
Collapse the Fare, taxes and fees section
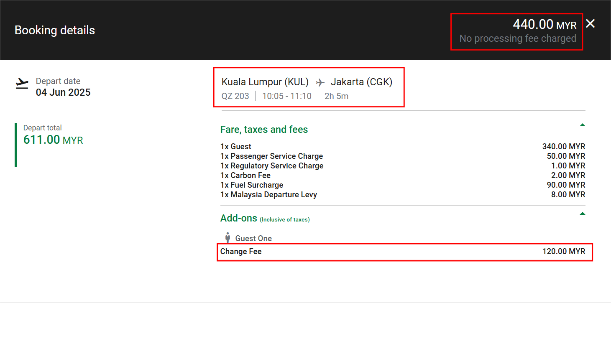(582, 125)
